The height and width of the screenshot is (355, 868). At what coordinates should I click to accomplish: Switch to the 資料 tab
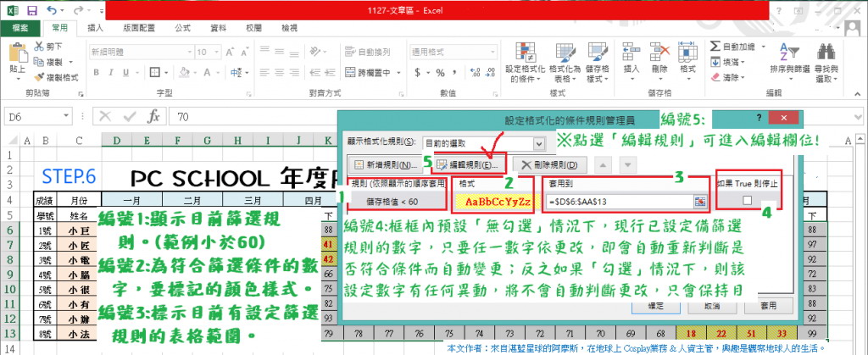coord(219,28)
